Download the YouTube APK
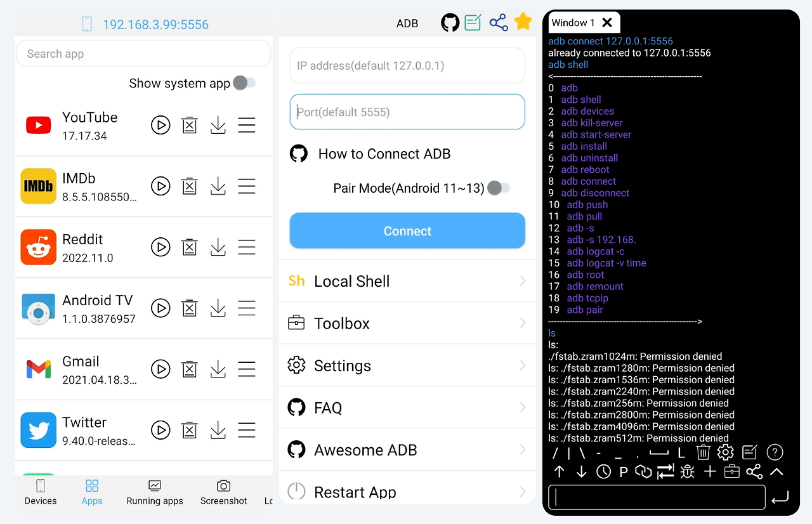Image resolution: width=812 pixels, height=524 pixels. pyautogui.click(x=218, y=125)
